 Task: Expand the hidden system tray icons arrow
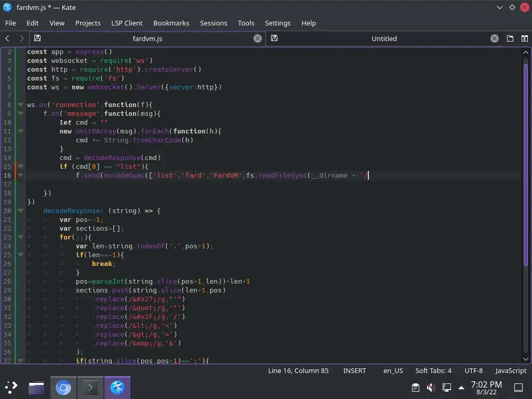[461, 388]
